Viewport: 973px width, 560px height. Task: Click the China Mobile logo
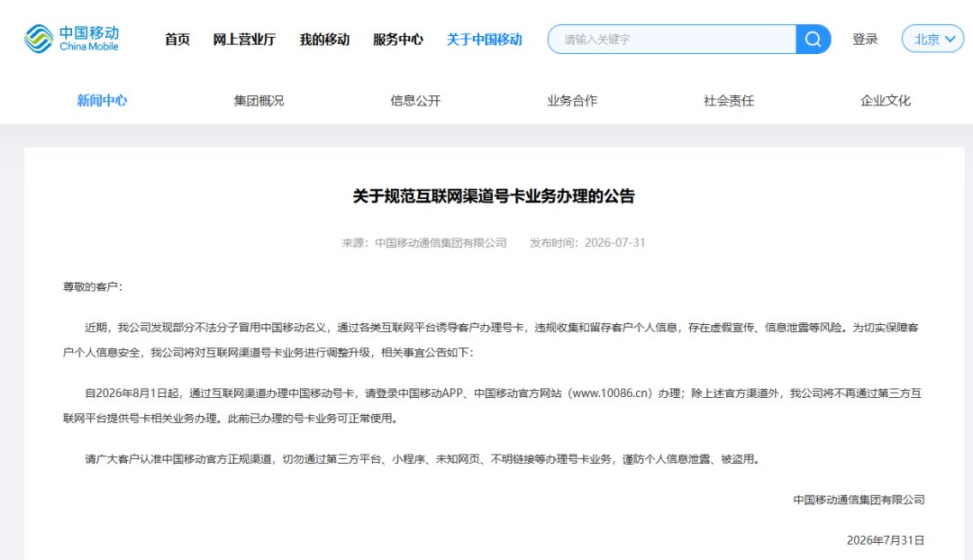71,39
